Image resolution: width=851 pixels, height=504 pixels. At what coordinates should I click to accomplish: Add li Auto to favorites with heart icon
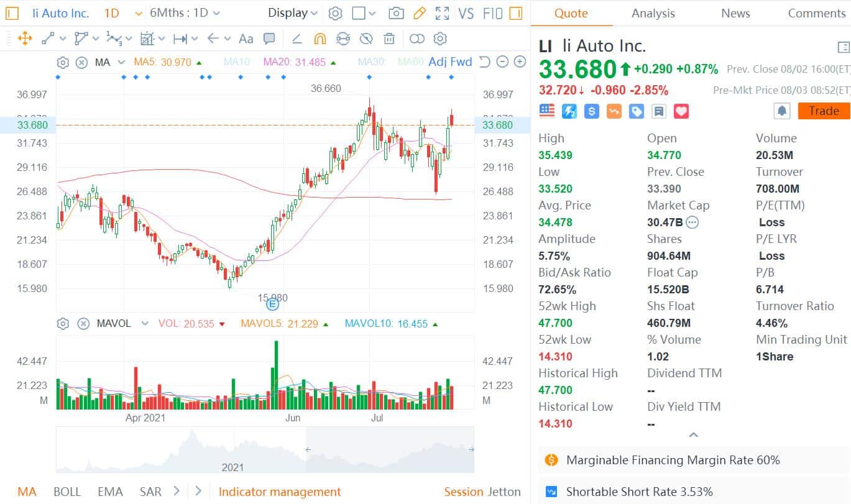(x=681, y=111)
